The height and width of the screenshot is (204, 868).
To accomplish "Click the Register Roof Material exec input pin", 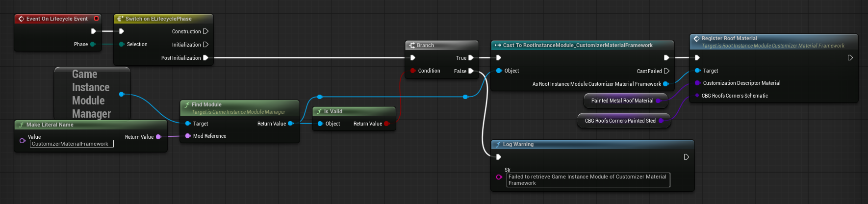I will [x=697, y=58].
